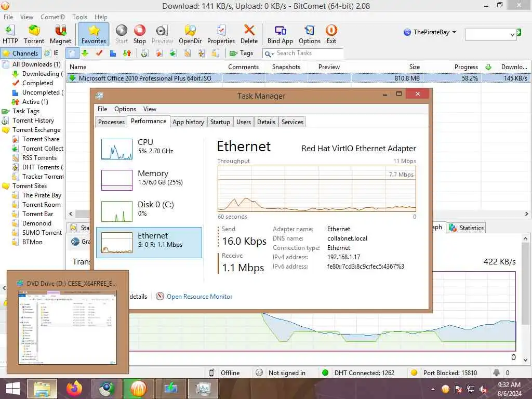Click the horizontal scrollbar right arrow
Viewport: 532px width, 399px height.
click(x=527, y=214)
